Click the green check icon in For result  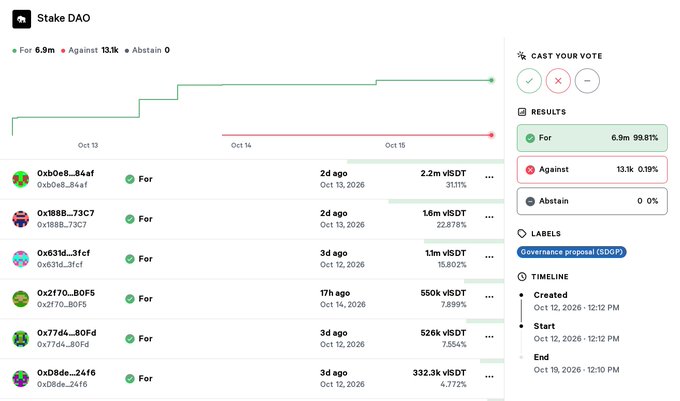click(x=530, y=138)
